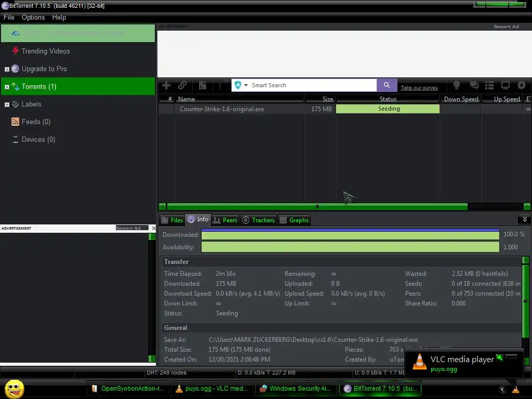Switch to OpenSyobonAction taskbar window

127,389
